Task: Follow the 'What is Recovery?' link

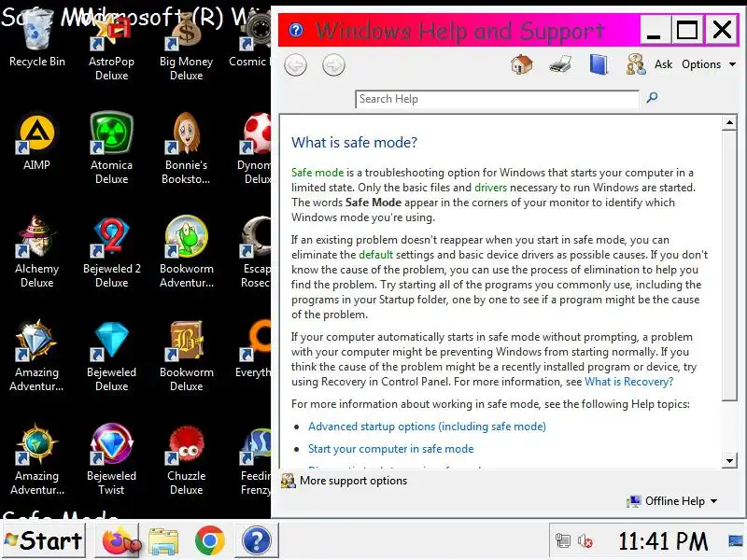Action: pos(628,382)
